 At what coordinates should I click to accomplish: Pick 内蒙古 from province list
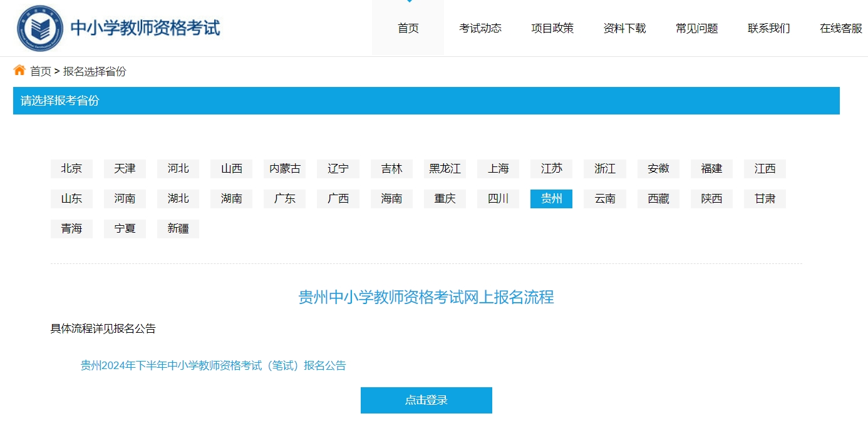click(x=285, y=169)
